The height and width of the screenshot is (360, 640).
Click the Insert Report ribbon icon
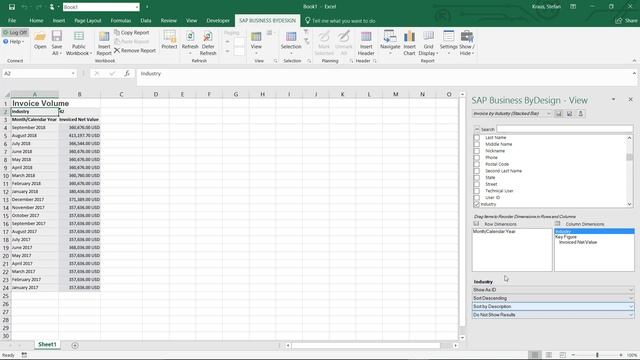tap(104, 43)
